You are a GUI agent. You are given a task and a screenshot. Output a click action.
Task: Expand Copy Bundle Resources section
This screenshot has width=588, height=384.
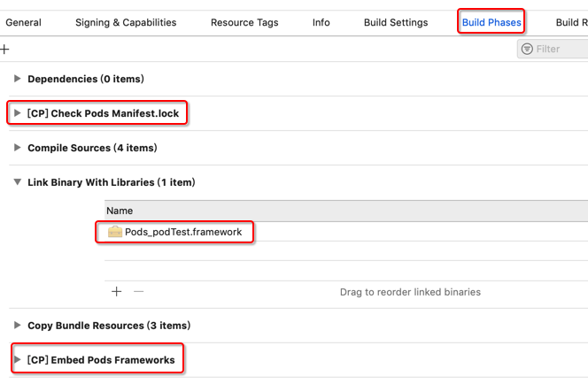click(x=18, y=326)
